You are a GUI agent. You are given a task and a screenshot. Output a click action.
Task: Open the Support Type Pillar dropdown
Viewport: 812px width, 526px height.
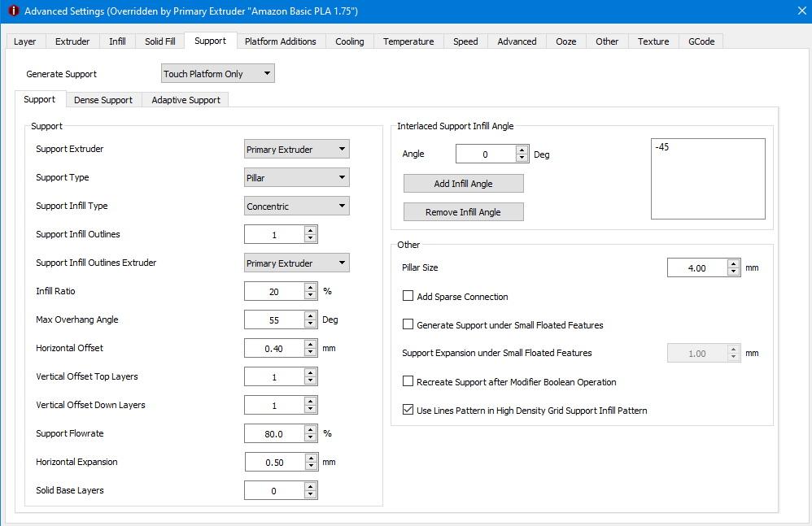tap(297, 177)
